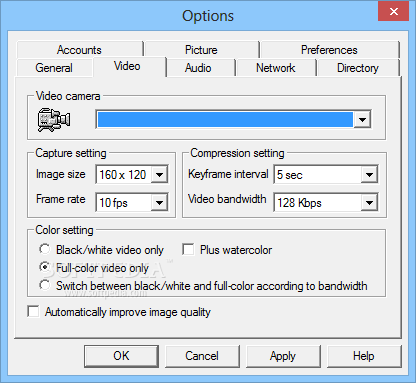Select Full-color video only option

[94, 268]
